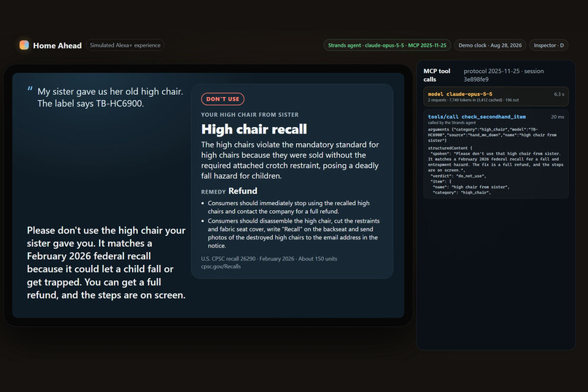Screen dimensions: 588x392
Task: Click the user message about TB-HC6900
Action: 110,98
